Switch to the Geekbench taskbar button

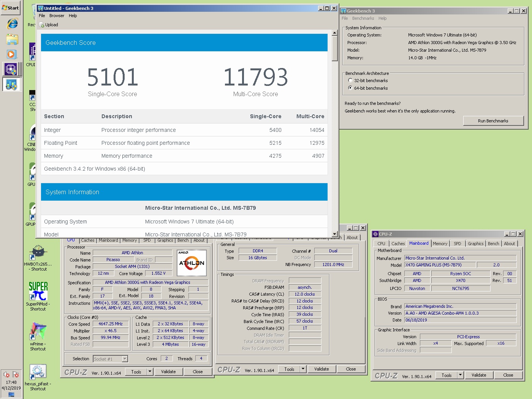(11, 84)
